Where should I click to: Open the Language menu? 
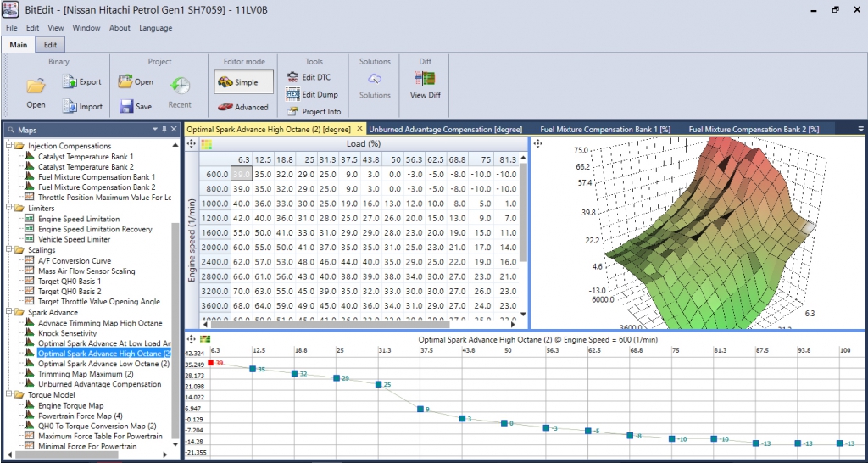pos(156,28)
